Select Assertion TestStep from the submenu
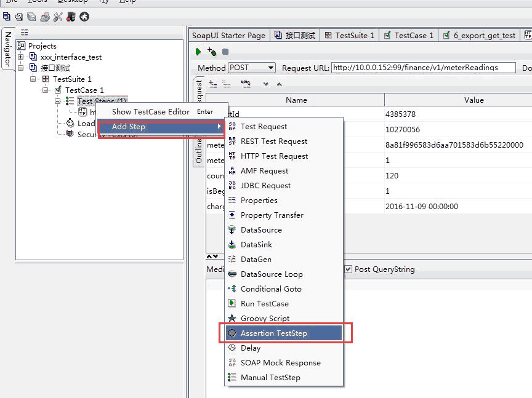The image size is (532, 398). click(273, 333)
